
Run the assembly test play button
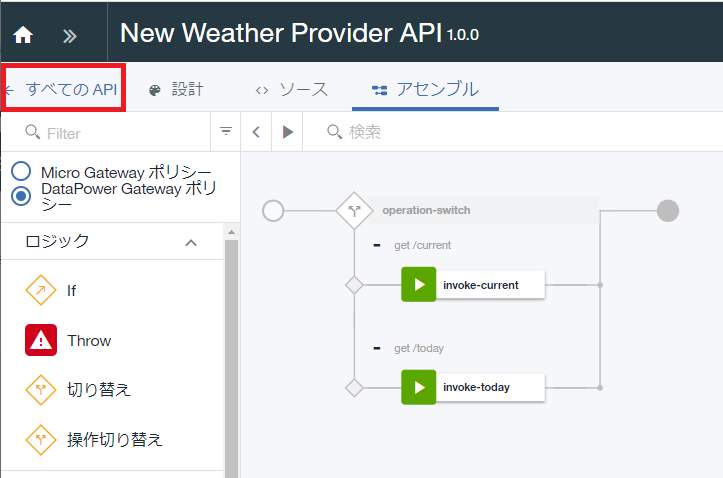pyautogui.click(x=287, y=132)
